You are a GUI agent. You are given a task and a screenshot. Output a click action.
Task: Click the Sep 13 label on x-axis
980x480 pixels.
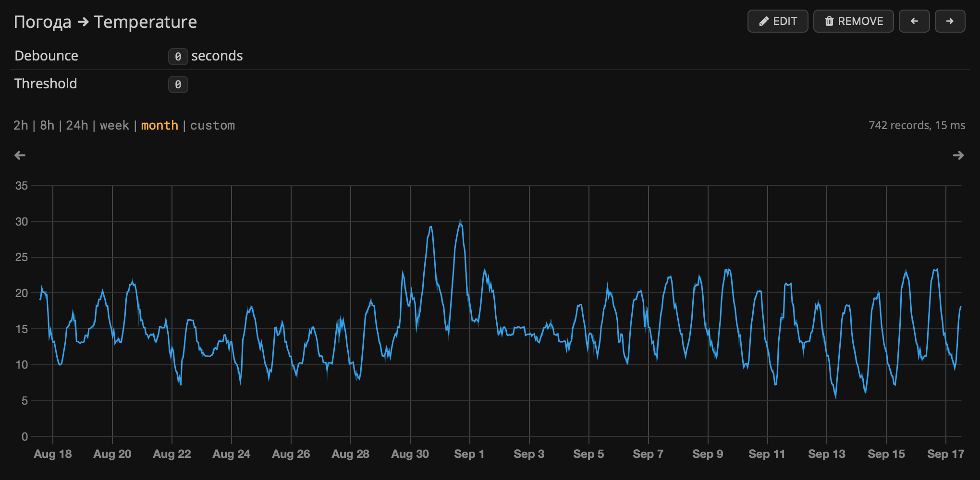(826, 454)
